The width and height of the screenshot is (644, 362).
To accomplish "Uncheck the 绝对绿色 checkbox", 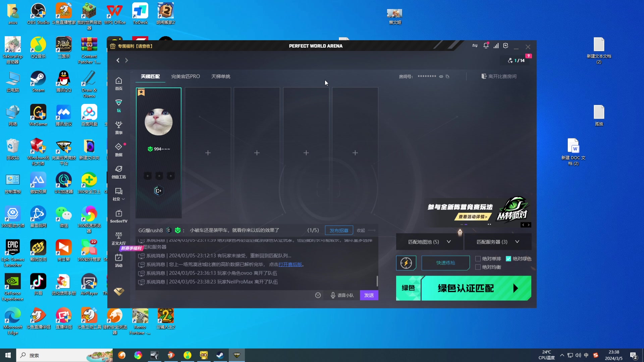I will pos(508,259).
